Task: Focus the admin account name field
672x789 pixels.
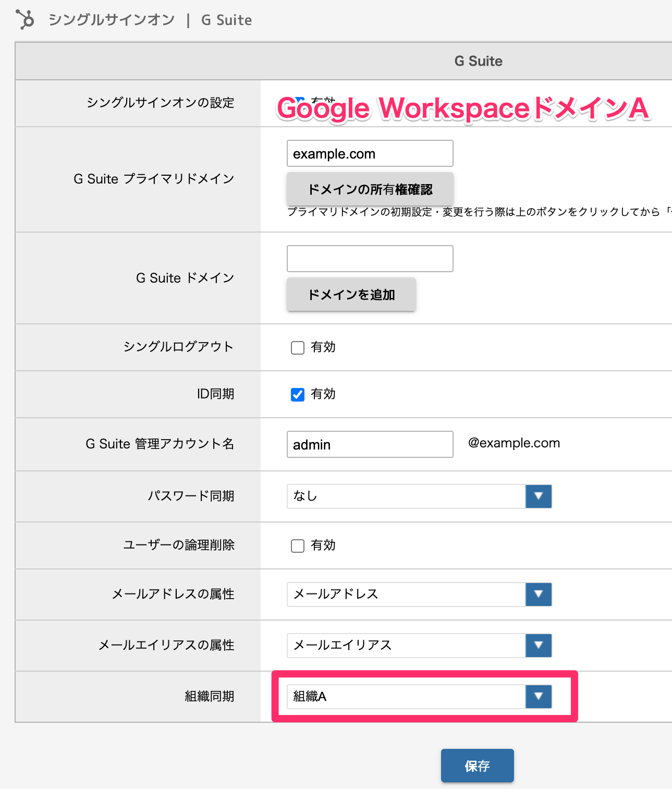Action: (370, 444)
